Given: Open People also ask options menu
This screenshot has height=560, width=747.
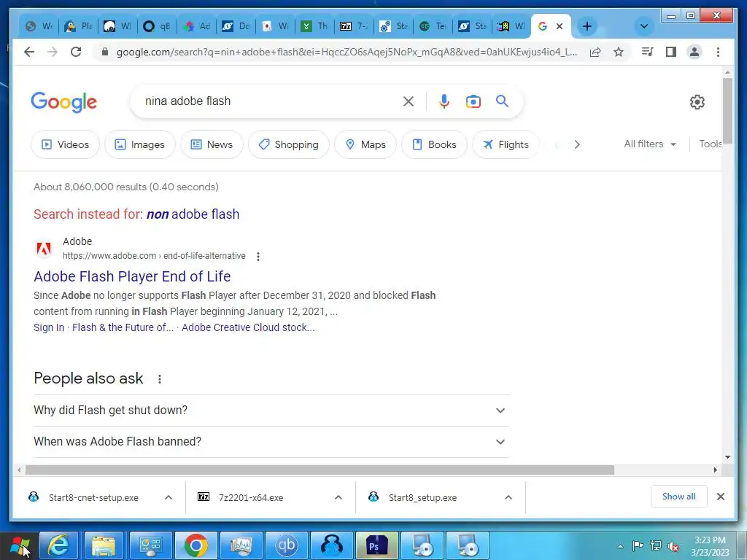Looking at the screenshot, I should tap(160, 379).
